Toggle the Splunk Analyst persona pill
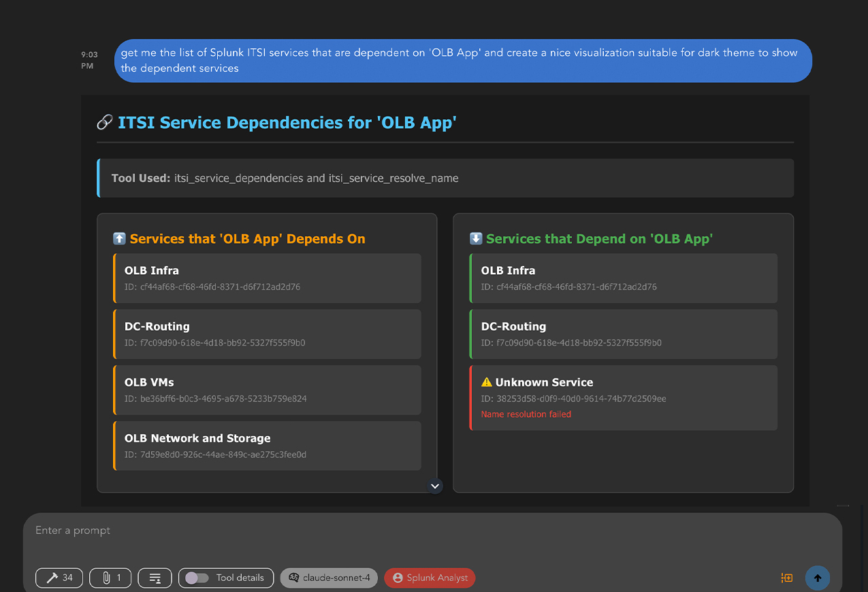 (430, 578)
